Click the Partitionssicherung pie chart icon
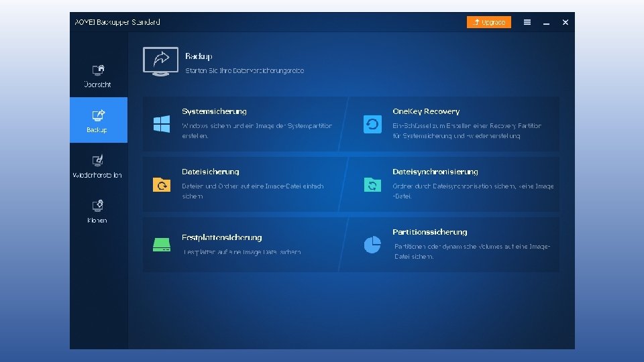644x362 pixels. [372, 245]
